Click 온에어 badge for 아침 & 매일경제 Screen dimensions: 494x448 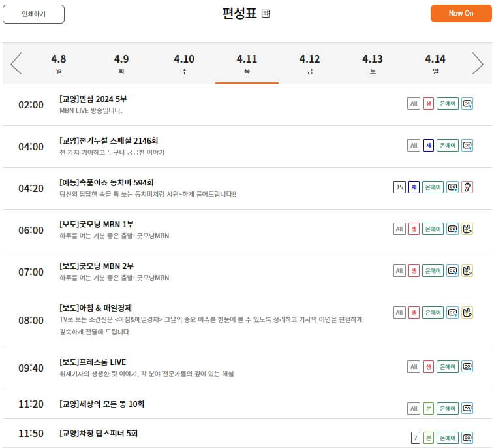433,312
